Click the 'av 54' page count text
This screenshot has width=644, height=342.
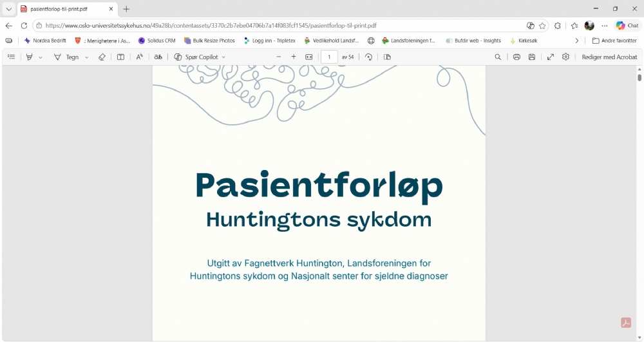coord(348,57)
